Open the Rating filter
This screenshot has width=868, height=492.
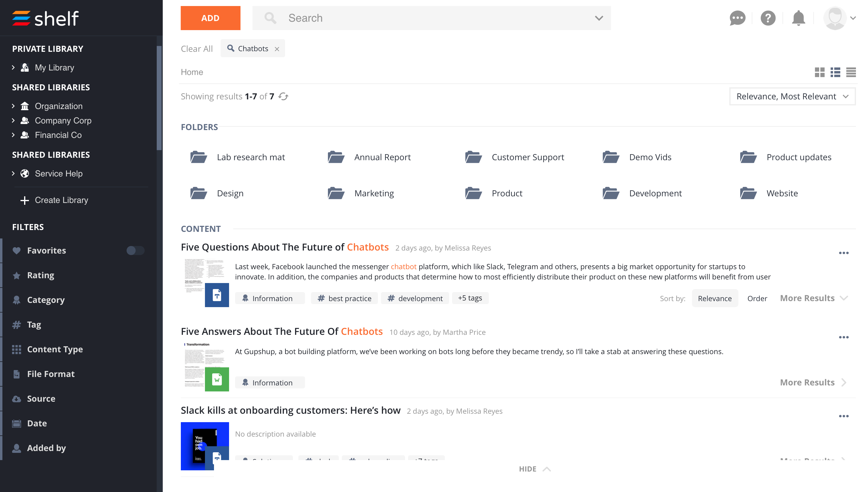coord(41,276)
